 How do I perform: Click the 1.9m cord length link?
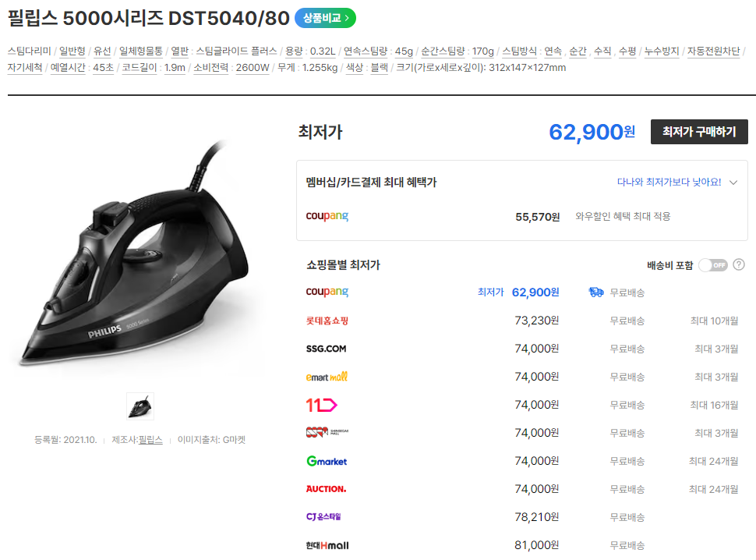[175, 68]
